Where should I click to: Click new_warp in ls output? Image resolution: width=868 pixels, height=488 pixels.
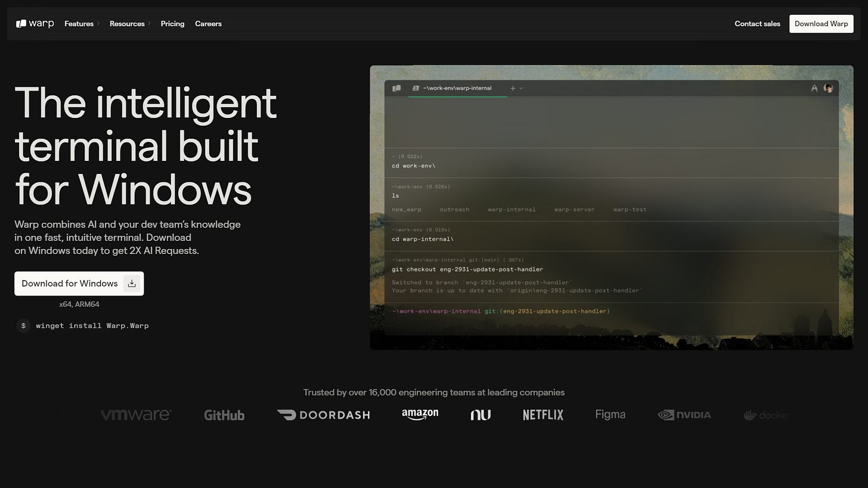(x=407, y=210)
